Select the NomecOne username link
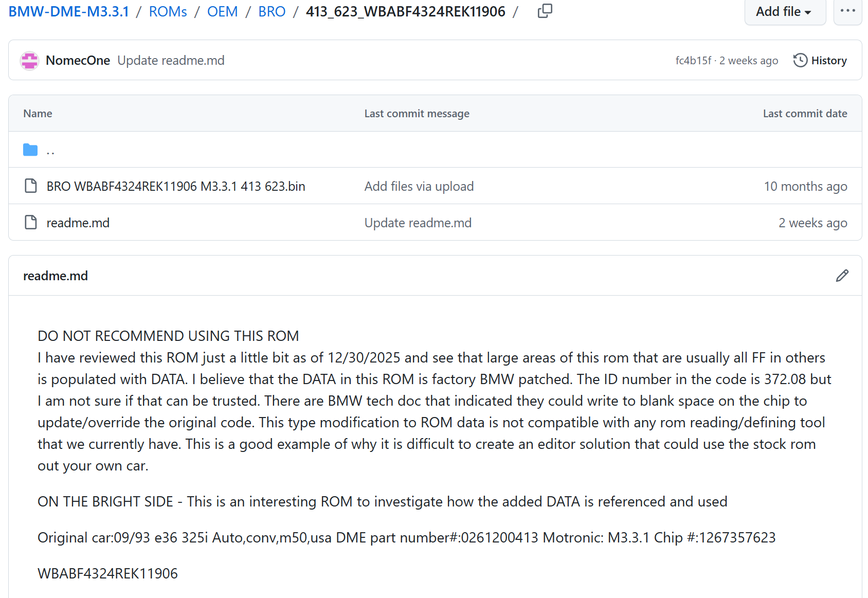This screenshot has height=598, width=868. (x=78, y=60)
